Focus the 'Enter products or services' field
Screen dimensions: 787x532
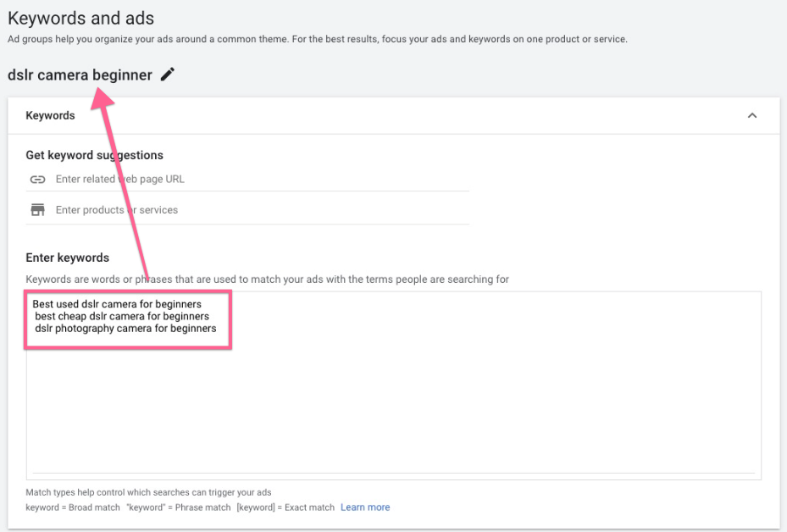coord(254,210)
